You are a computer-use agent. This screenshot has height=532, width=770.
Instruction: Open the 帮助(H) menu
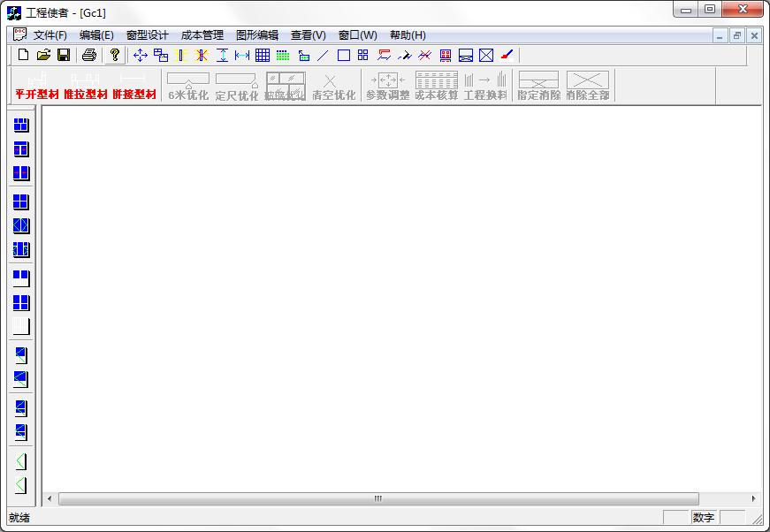pyautogui.click(x=408, y=35)
